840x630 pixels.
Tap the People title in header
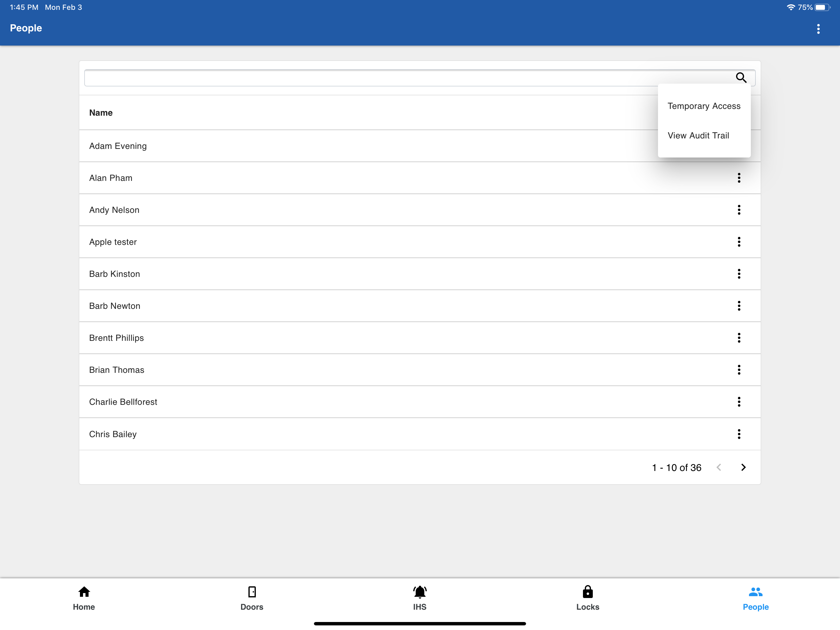click(26, 28)
